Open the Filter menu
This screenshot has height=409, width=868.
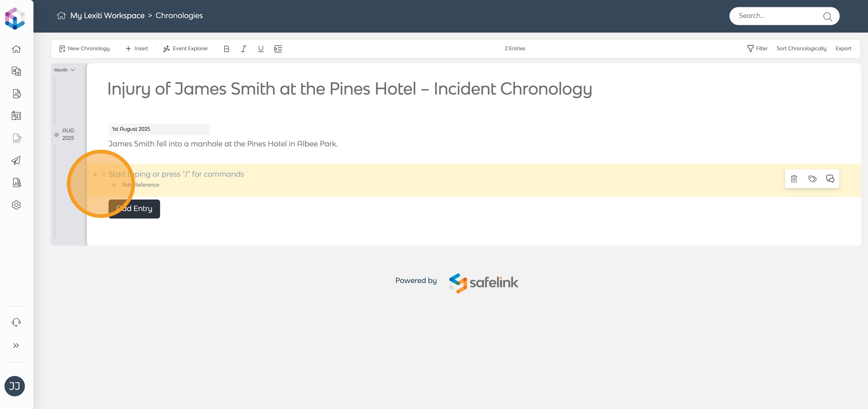[757, 49]
